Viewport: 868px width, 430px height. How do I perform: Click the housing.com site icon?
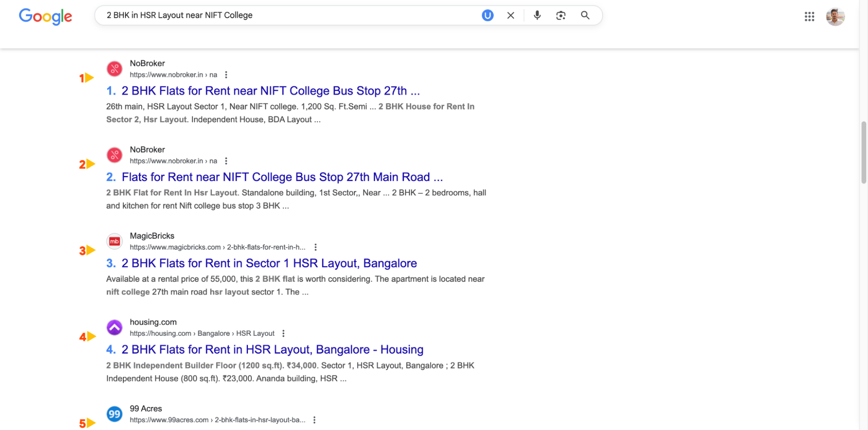point(114,327)
